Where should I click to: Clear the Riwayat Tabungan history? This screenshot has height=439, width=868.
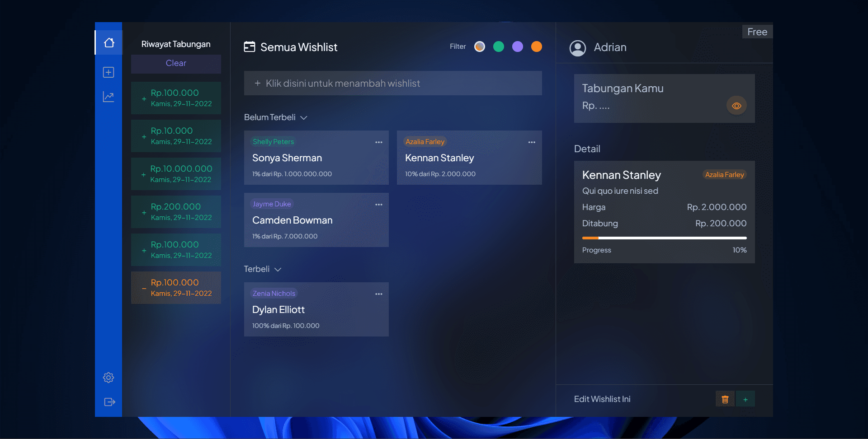[x=176, y=64]
